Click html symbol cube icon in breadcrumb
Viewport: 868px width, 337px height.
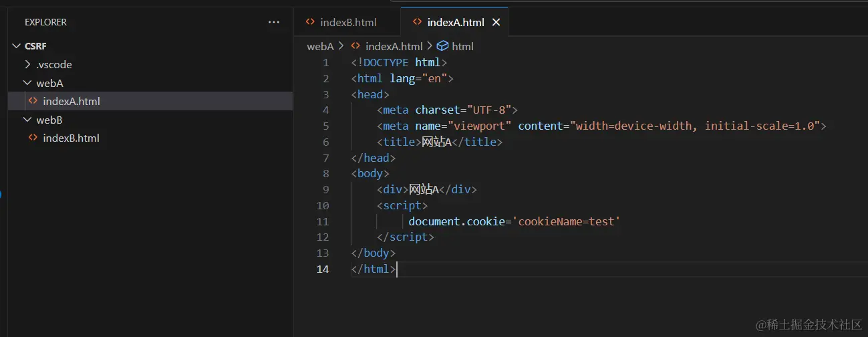(442, 46)
